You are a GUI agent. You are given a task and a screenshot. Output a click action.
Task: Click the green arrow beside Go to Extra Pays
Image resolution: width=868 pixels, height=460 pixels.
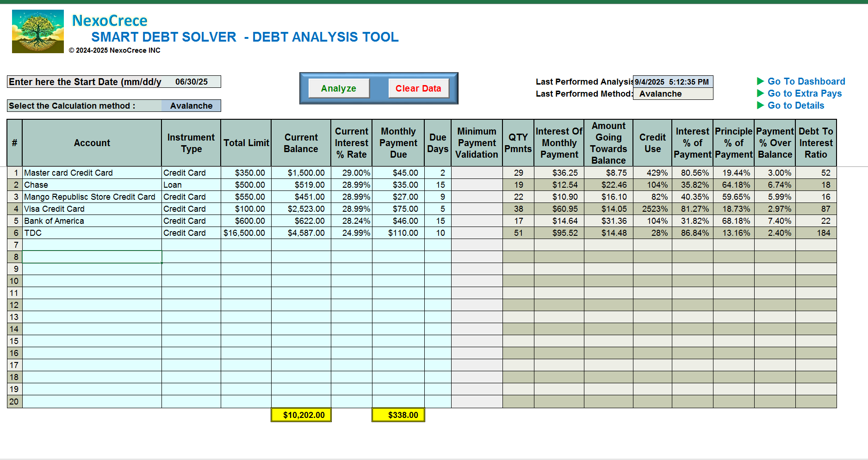(x=760, y=93)
